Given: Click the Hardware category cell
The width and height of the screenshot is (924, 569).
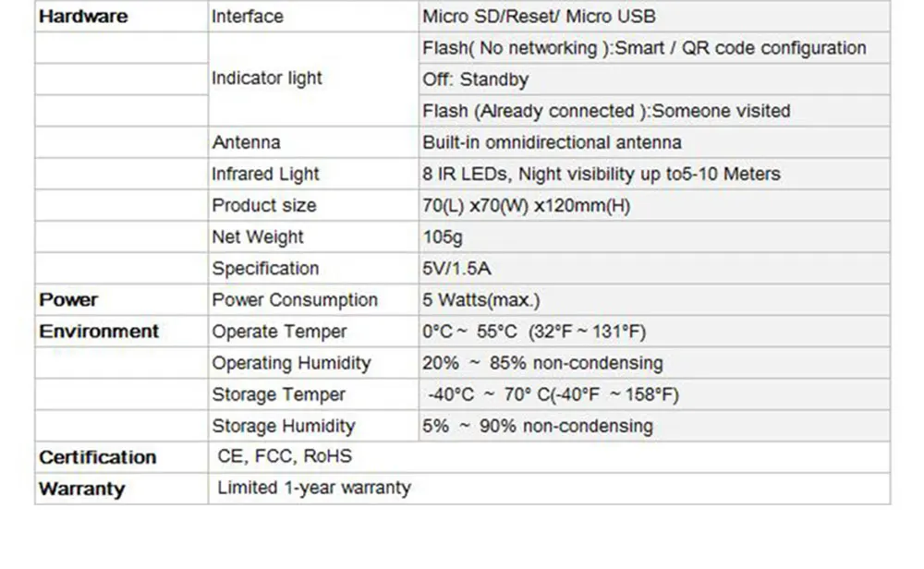Looking at the screenshot, I should pyautogui.click(x=121, y=16).
